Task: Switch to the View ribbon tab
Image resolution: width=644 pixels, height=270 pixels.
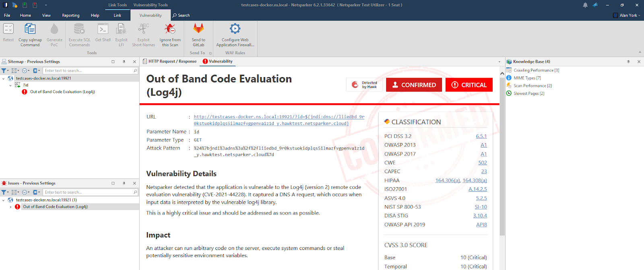Action: 46,15
